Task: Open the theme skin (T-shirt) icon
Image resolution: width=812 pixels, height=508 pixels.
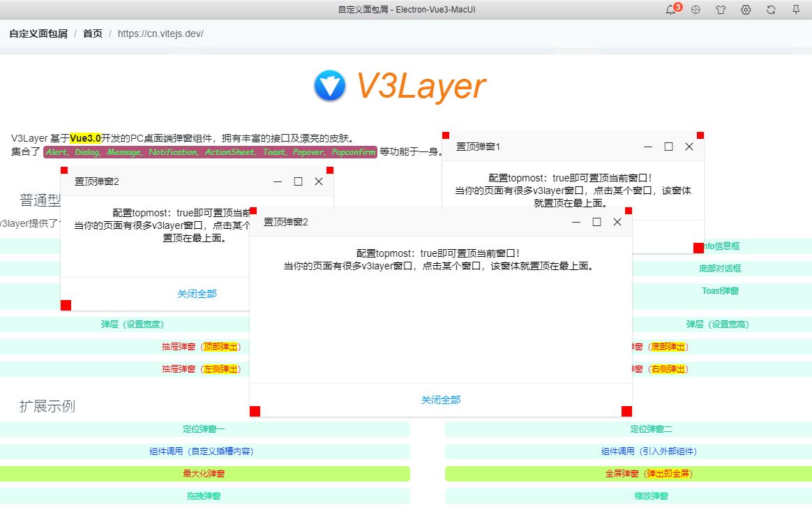Action: pos(721,10)
